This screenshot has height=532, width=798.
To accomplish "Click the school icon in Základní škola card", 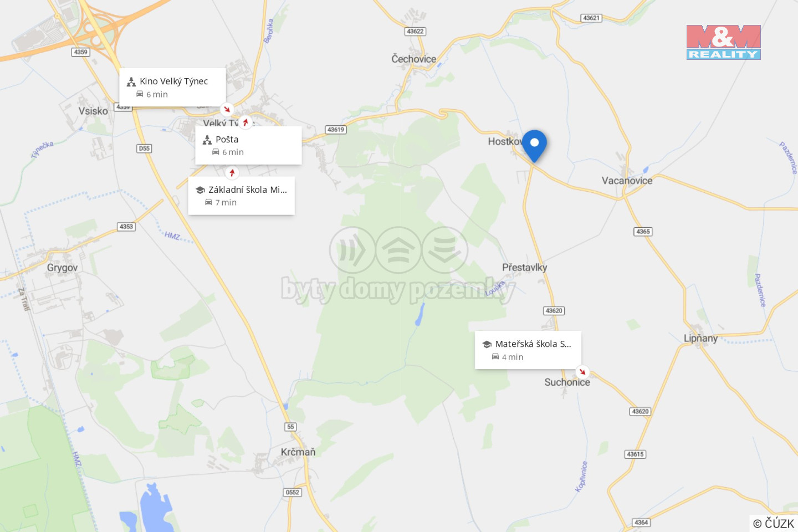I will (x=201, y=190).
